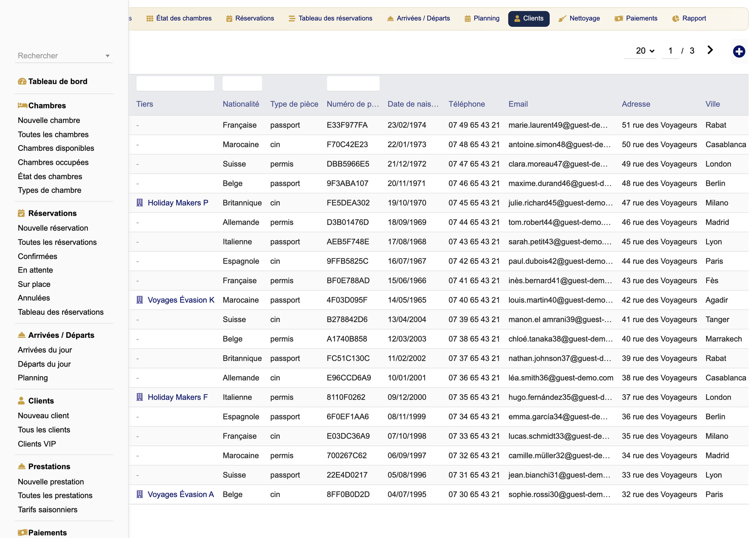
Task: Open Arrivées du jour in sidebar
Action: coord(45,349)
